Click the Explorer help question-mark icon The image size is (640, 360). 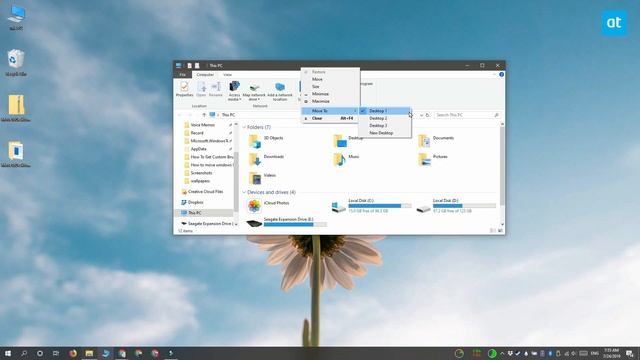(x=501, y=75)
